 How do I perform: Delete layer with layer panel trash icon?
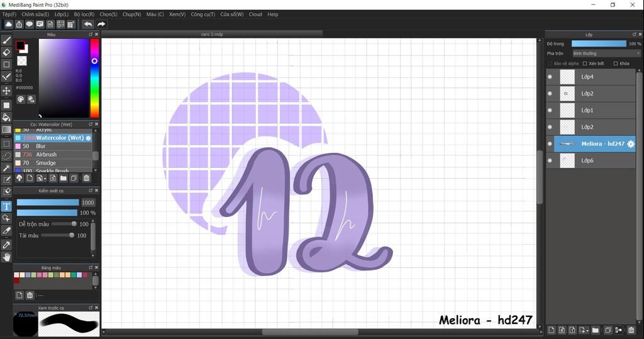pos(631,330)
